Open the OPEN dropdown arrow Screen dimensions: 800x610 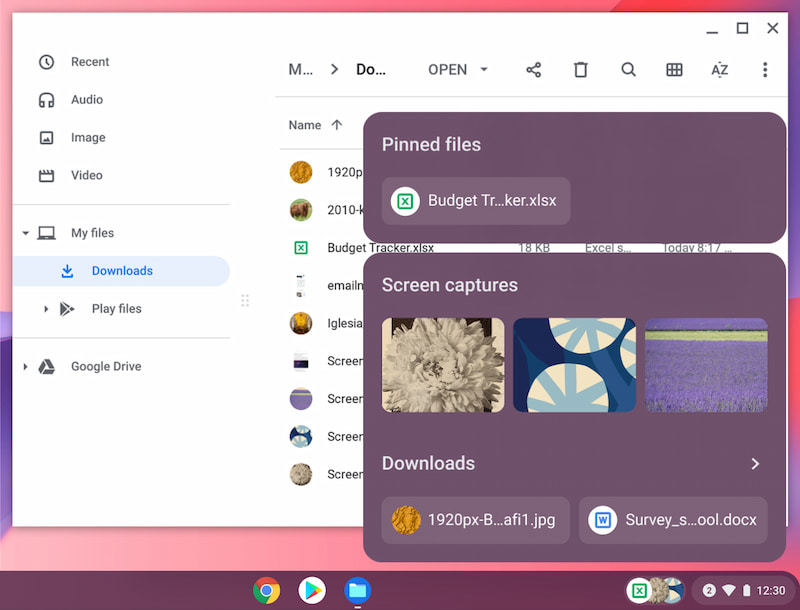pyautogui.click(x=484, y=70)
